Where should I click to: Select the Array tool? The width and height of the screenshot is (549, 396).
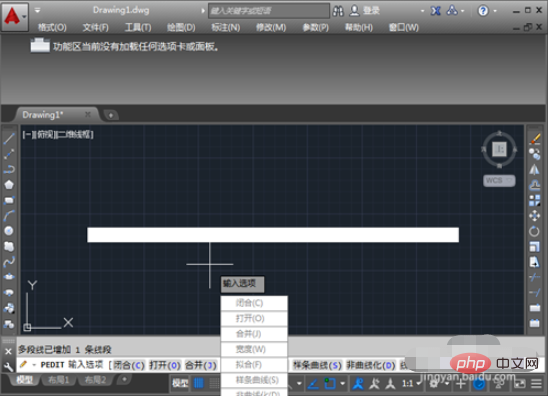(535, 200)
